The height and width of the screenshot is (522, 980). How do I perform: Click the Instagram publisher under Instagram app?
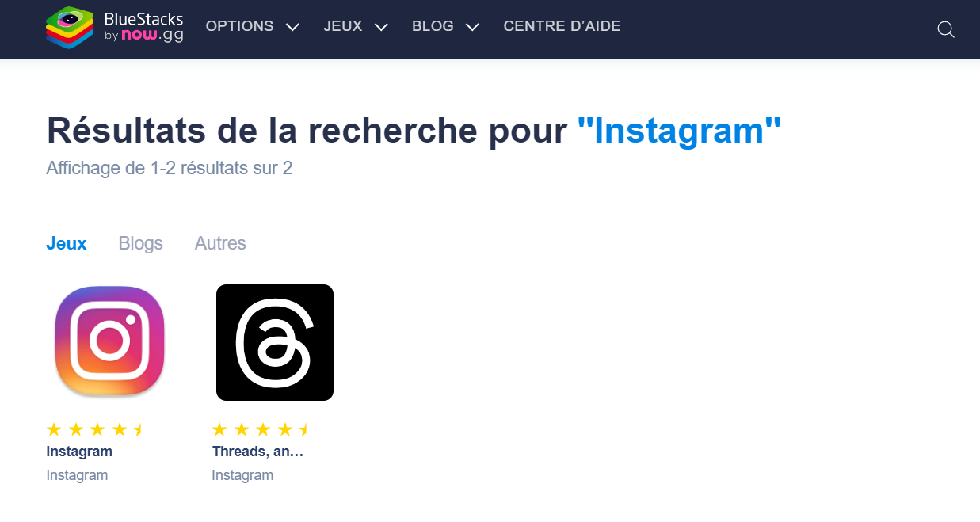[x=77, y=475]
